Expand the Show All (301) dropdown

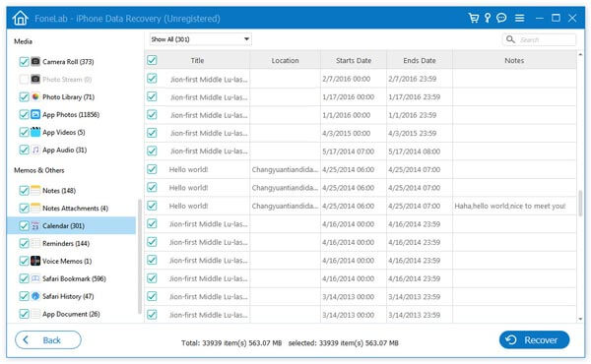point(201,39)
